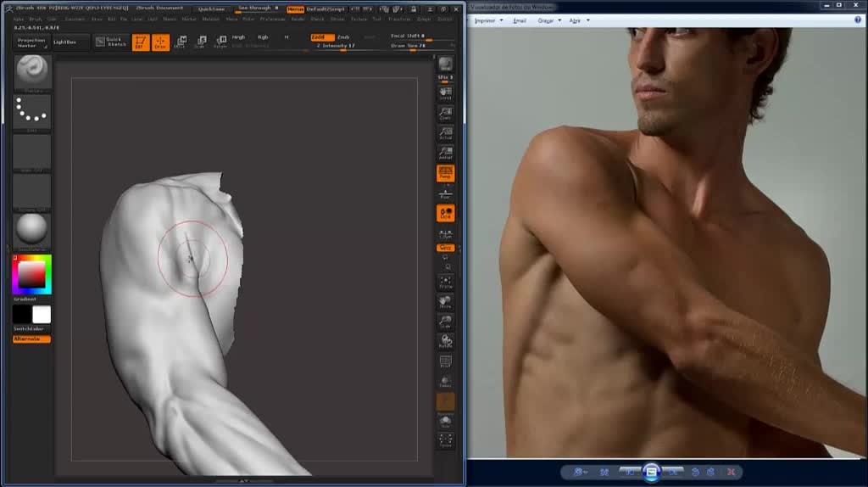Rotate photo clockwise in viewer
Viewport: 868px width, 487px height.
tap(711, 472)
